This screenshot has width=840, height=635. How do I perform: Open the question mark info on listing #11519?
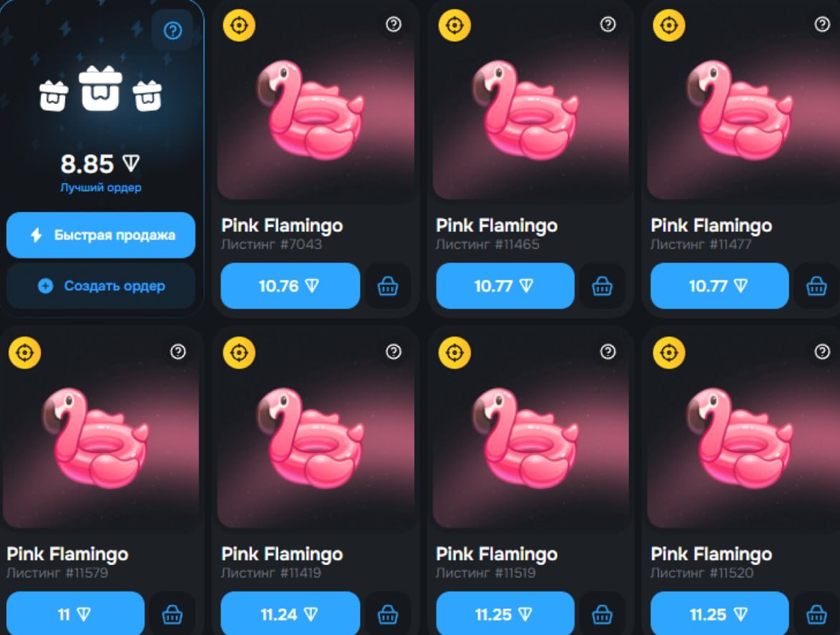click(x=608, y=352)
